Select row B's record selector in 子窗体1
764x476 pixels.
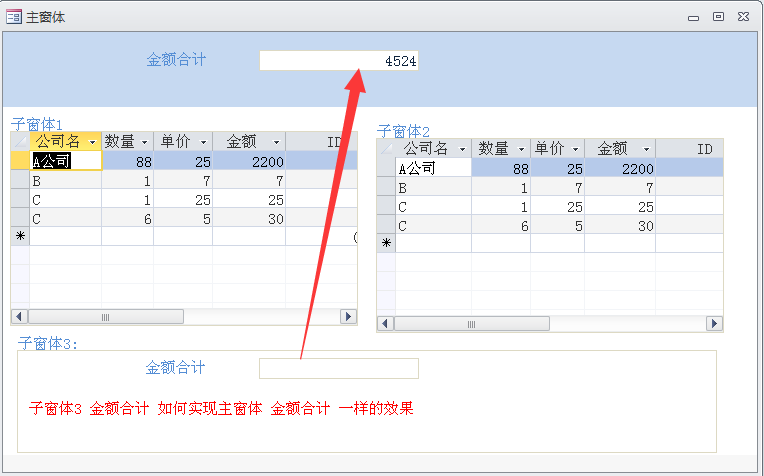pyautogui.click(x=19, y=180)
